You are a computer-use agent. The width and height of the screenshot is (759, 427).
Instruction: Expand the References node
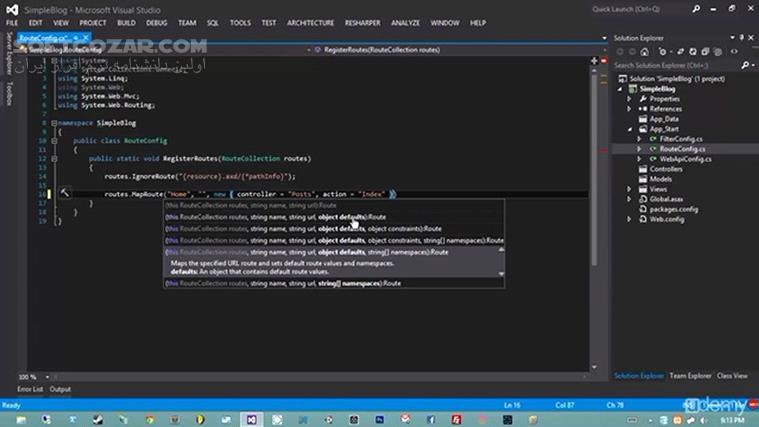(x=629, y=109)
